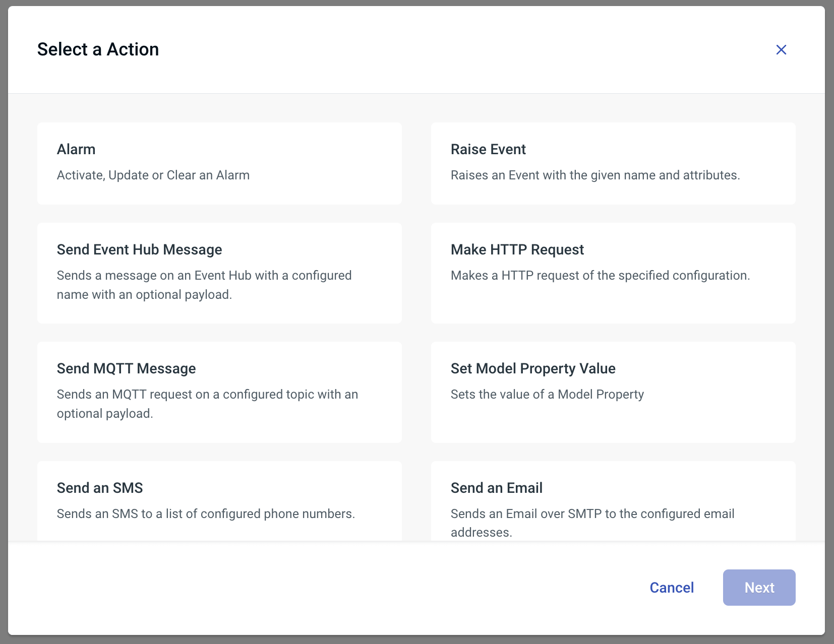834x644 pixels.
Task: Select the Alarm action card
Action: click(x=219, y=163)
